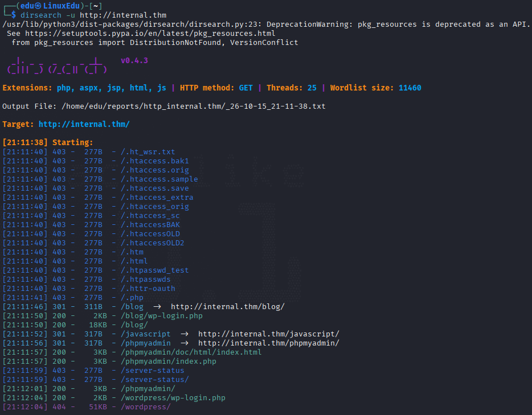Click the /phpmyadmin/doc/html/index.html result path
The height and width of the screenshot is (415, 532).
191,352
